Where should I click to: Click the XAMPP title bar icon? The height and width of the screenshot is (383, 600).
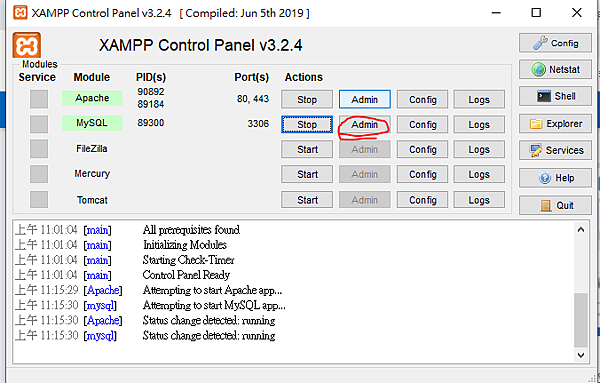[20, 12]
